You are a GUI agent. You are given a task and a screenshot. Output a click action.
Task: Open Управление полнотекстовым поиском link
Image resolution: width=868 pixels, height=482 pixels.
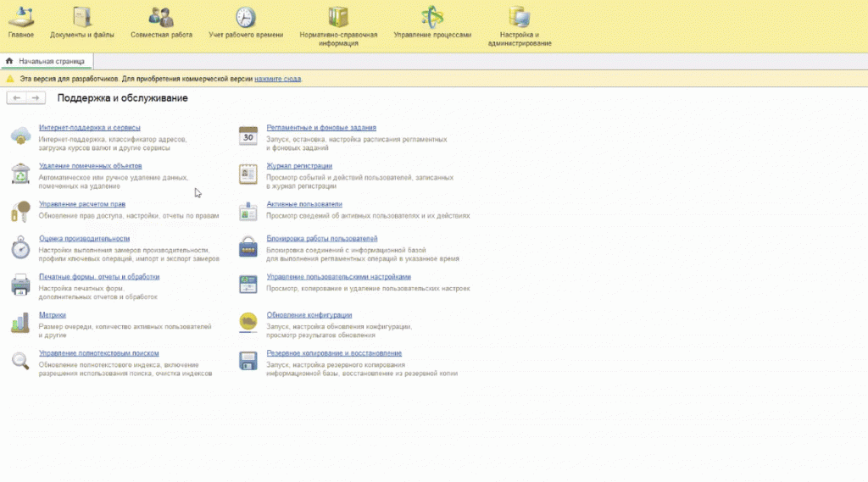98,353
